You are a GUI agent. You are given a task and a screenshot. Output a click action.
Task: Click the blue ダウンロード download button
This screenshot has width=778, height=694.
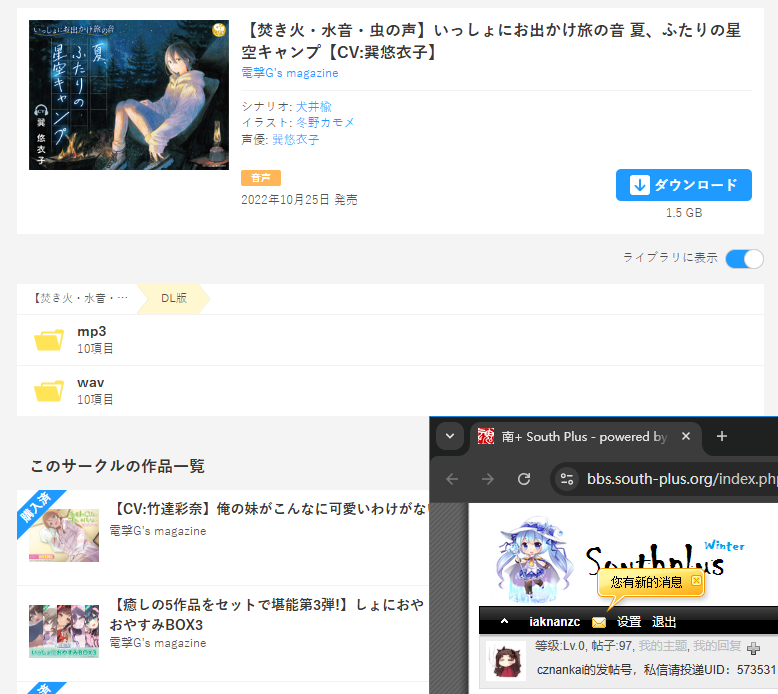[683, 185]
